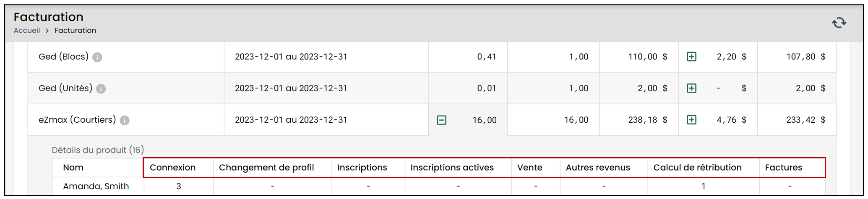Expand tax details on Ged (Unités) row
The image size is (868, 199).
(692, 88)
